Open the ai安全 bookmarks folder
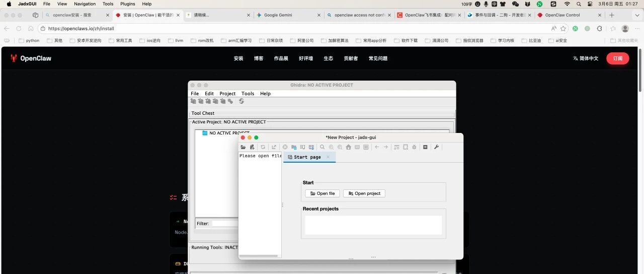 click(558, 40)
